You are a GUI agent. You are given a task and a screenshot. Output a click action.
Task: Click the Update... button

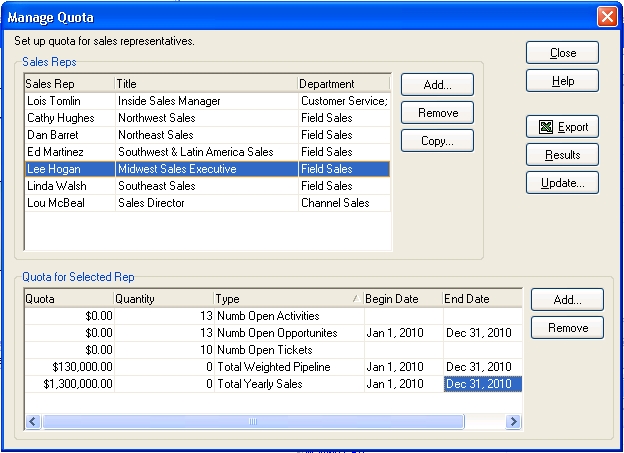click(x=562, y=183)
